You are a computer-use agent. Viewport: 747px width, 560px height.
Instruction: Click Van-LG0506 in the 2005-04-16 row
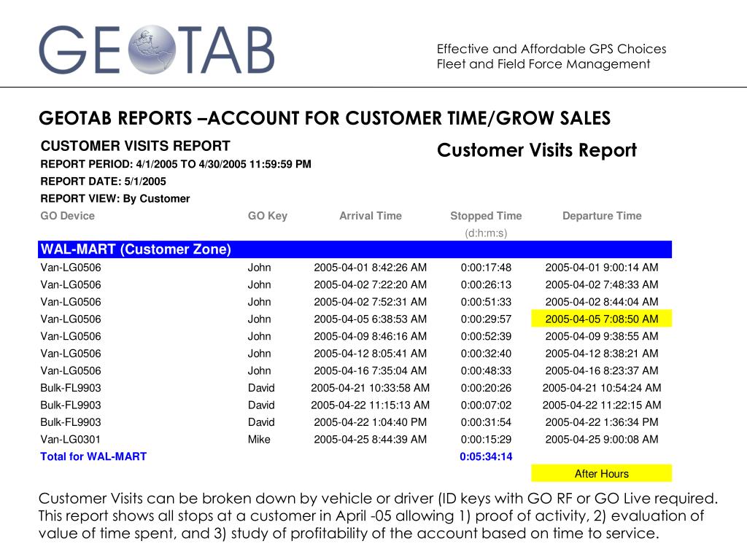71,370
